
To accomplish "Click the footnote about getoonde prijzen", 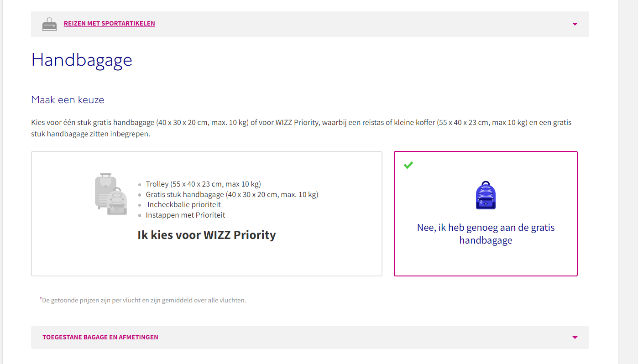I will [143, 300].
